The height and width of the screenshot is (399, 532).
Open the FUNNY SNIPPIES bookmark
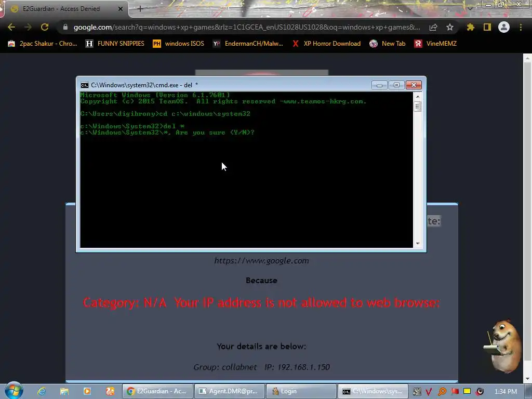click(115, 44)
